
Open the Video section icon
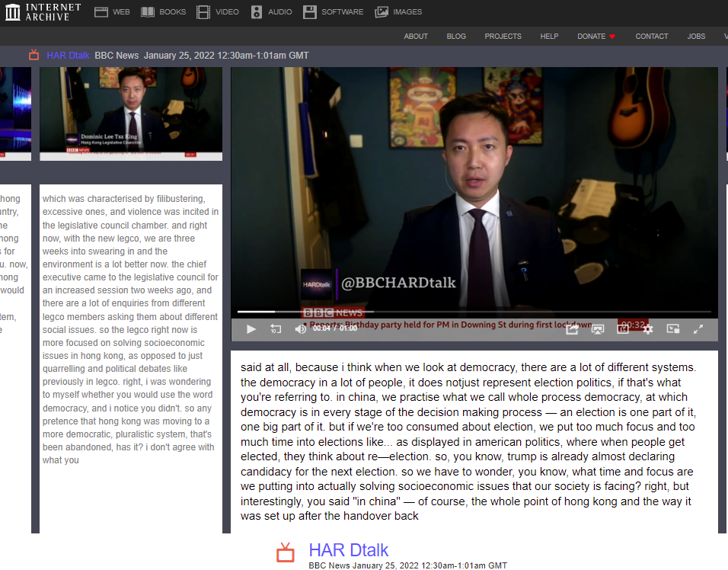[x=203, y=11]
